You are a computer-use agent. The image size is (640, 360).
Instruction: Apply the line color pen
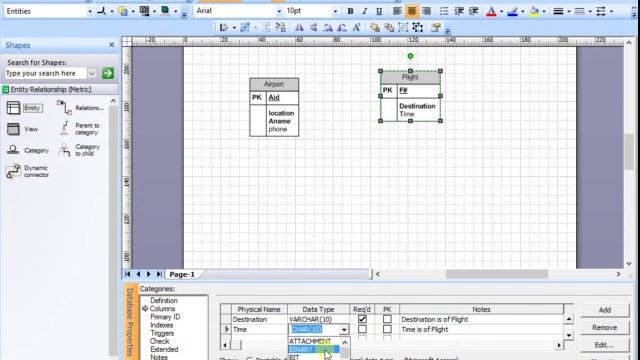[x=512, y=11]
